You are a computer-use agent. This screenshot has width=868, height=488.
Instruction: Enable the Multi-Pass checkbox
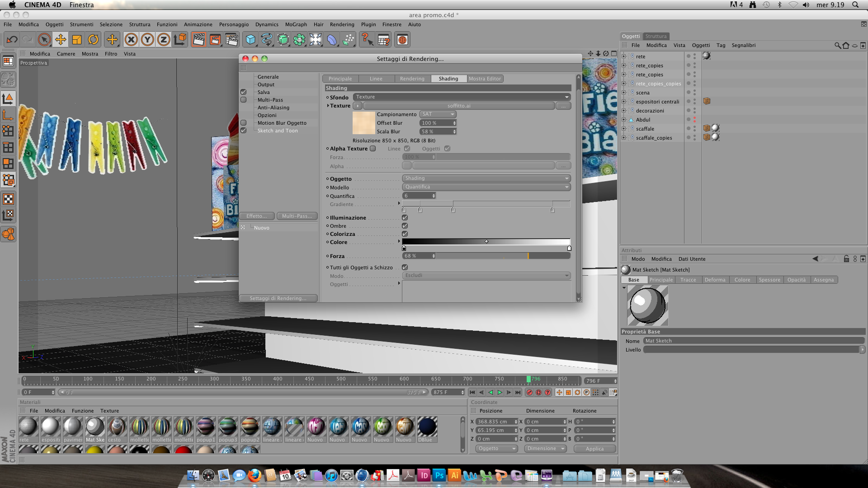pyautogui.click(x=244, y=100)
